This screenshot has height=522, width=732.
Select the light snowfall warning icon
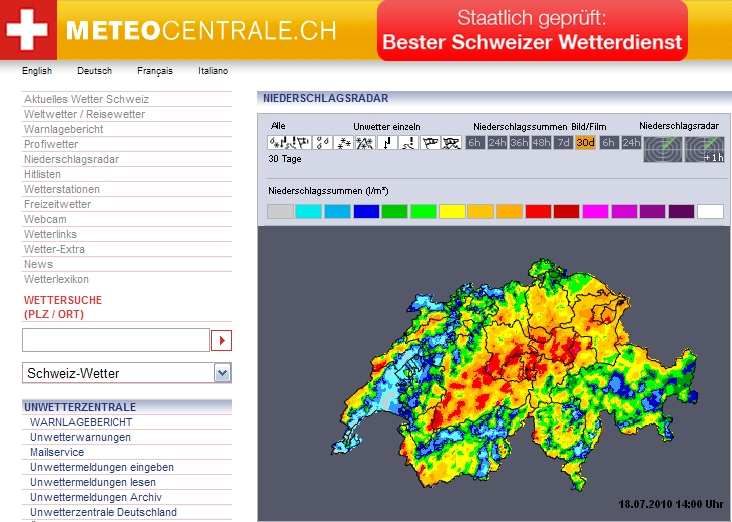point(344,142)
